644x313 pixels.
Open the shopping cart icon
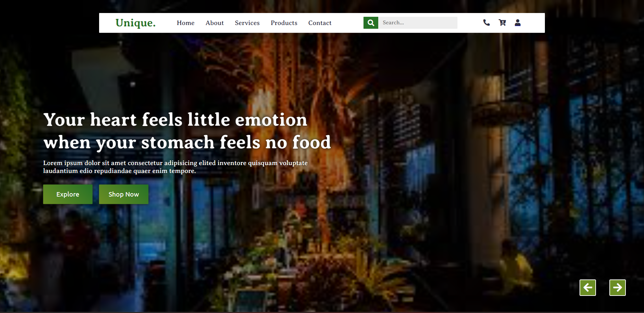[x=502, y=23]
